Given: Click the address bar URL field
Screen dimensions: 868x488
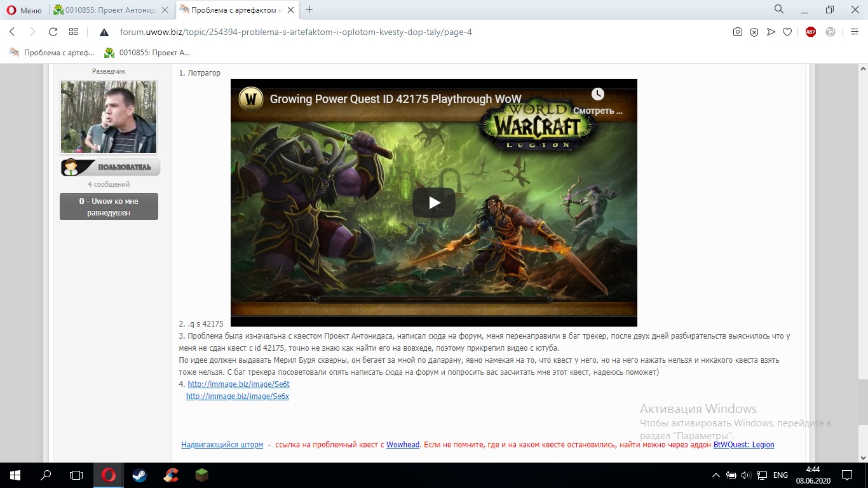Looking at the screenshot, I should (295, 32).
